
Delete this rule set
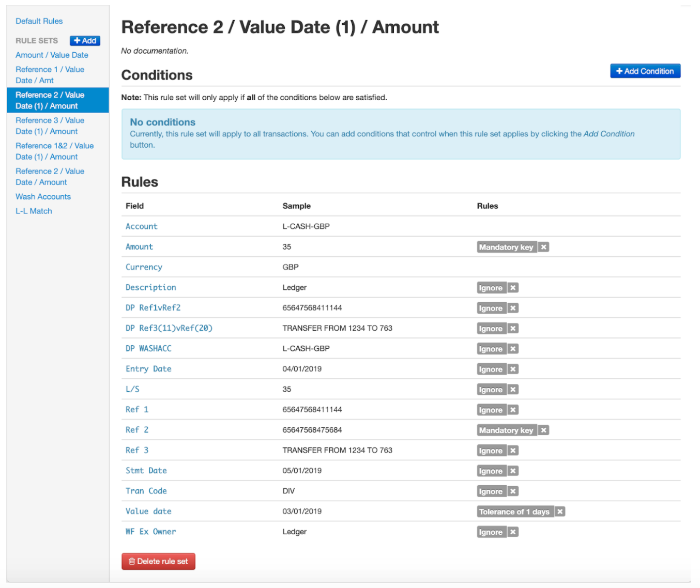(158, 561)
